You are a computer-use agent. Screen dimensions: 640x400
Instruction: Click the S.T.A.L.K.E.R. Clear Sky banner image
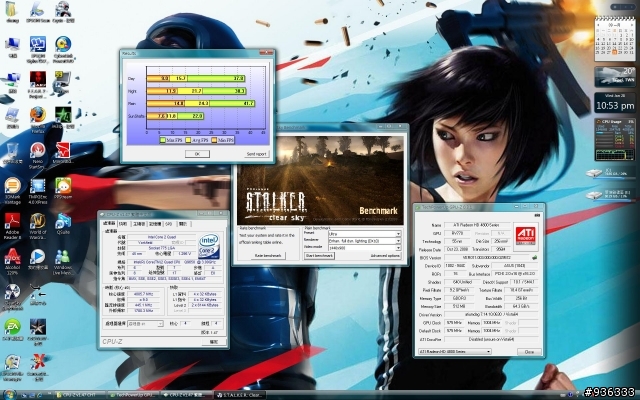coord(320,180)
